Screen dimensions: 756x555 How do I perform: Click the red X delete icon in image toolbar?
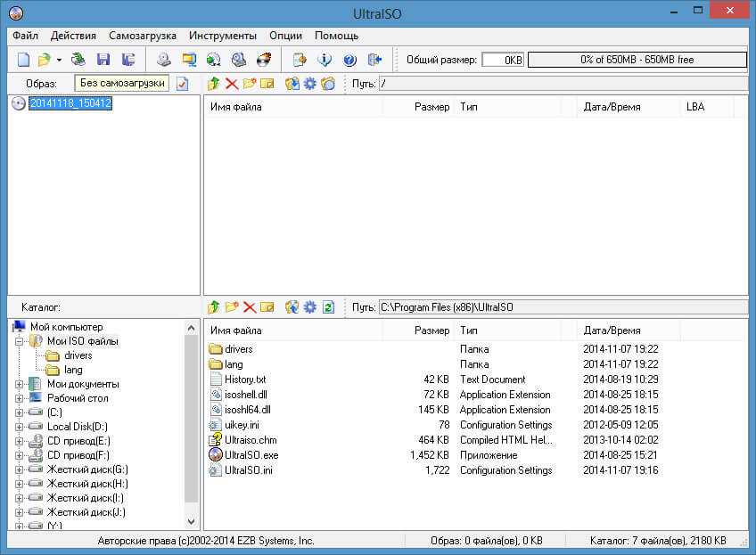pos(232,84)
